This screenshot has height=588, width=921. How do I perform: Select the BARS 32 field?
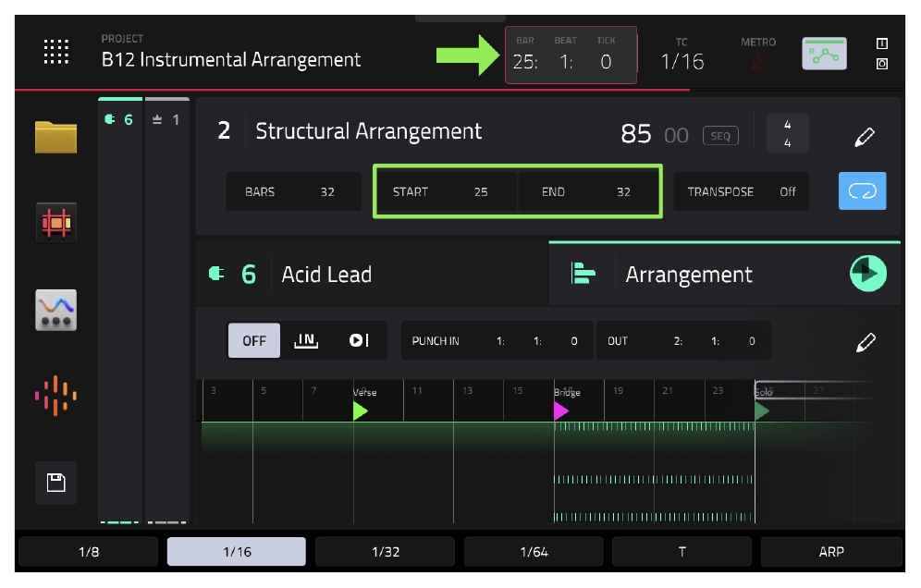(x=293, y=191)
